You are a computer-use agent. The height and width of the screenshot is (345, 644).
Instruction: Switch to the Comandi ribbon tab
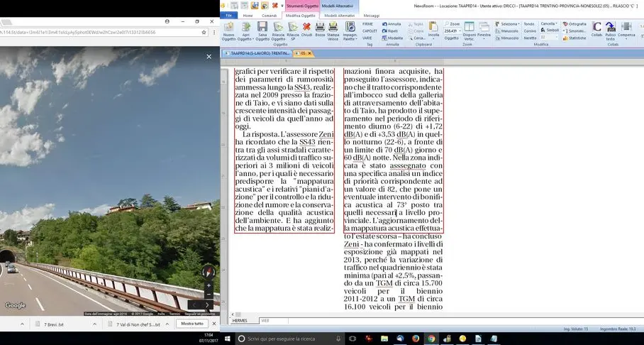tap(269, 16)
